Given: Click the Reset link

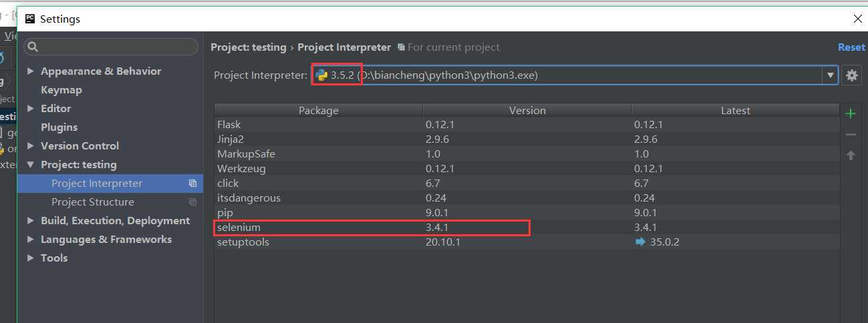Looking at the screenshot, I should 851,47.
